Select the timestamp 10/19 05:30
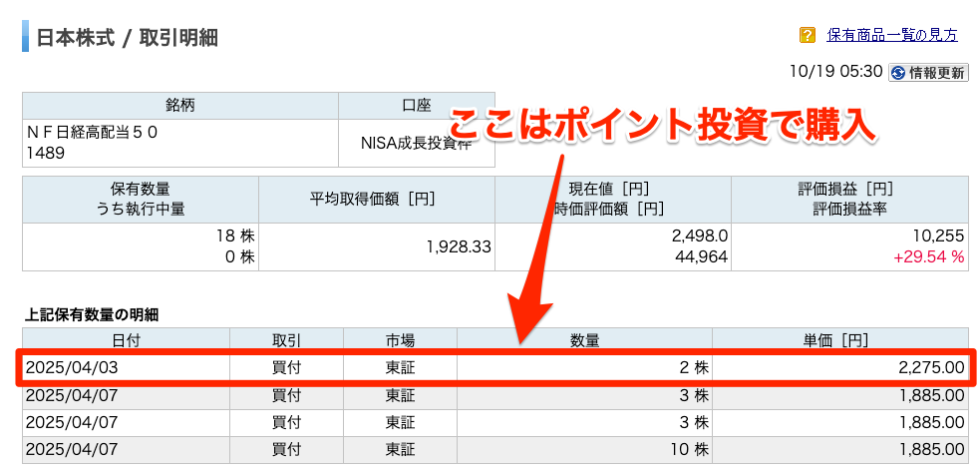 pos(835,71)
